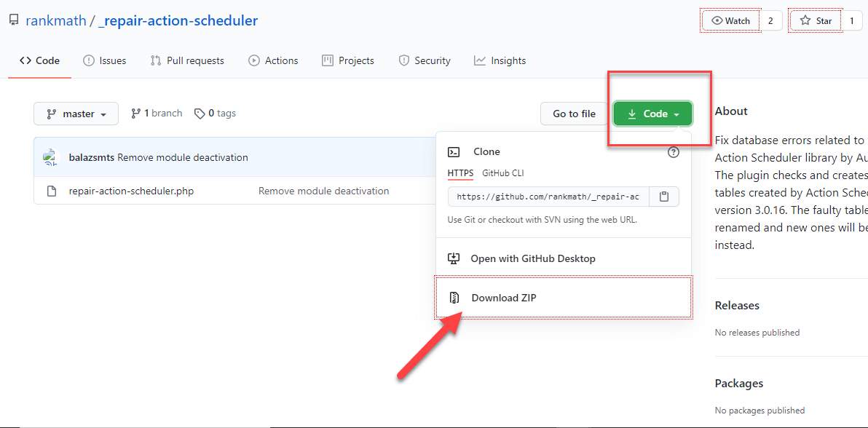Open the clone help question mark icon
The height and width of the screenshot is (428, 868).
tap(674, 152)
